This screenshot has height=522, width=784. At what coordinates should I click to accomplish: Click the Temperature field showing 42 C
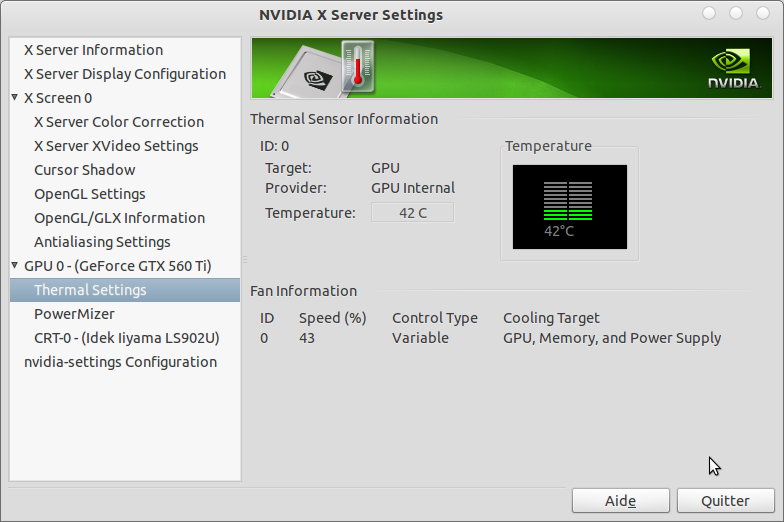click(x=412, y=212)
